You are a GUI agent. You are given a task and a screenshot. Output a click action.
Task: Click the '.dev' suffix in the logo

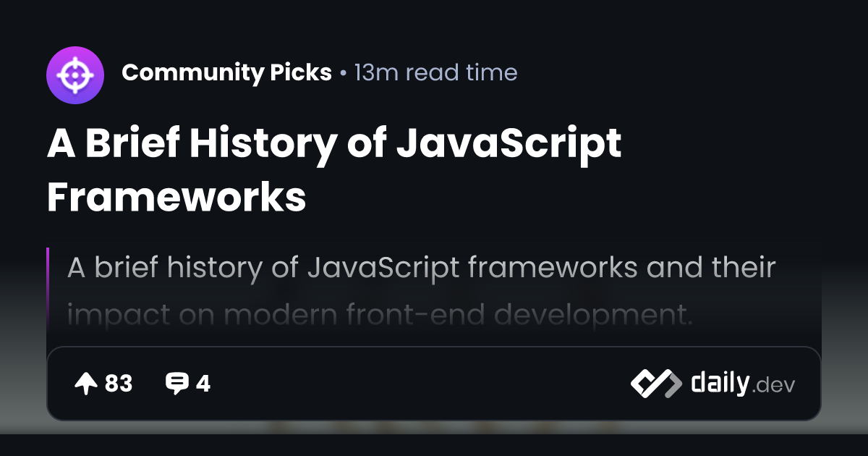coord(773,385)
